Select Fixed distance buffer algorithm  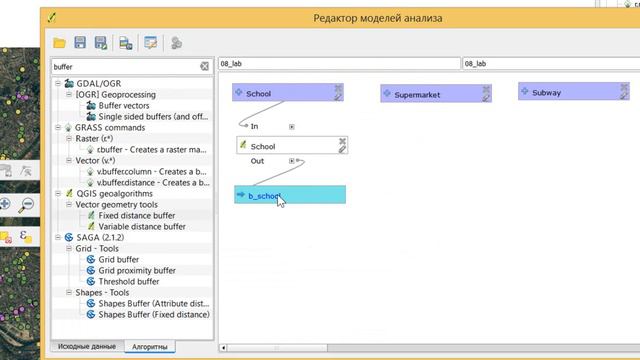(137, 216)
